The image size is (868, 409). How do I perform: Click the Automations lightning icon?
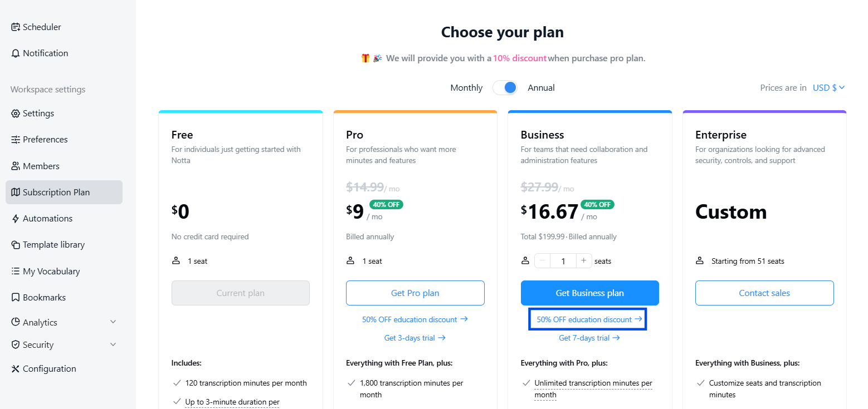click(16, 219)
